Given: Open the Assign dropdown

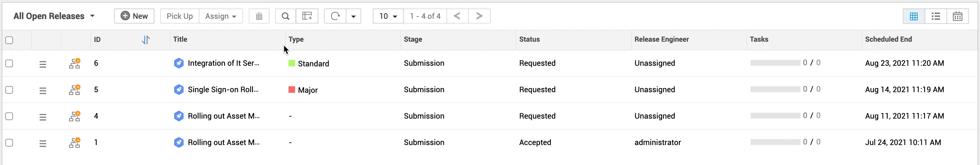Looking at the screenshot, I should (x=221, y=16).
